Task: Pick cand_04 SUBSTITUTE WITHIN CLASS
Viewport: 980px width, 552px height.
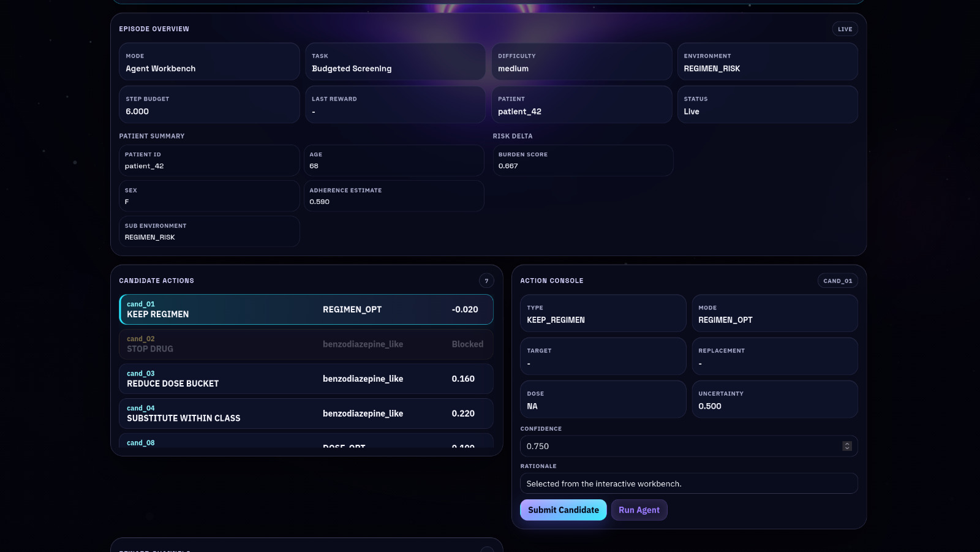Action: (306, 414)
